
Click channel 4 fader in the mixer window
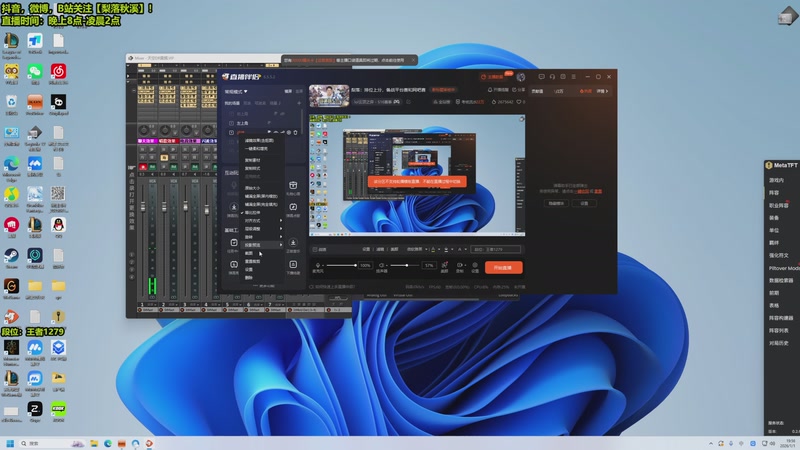click(x=207, y=209)
